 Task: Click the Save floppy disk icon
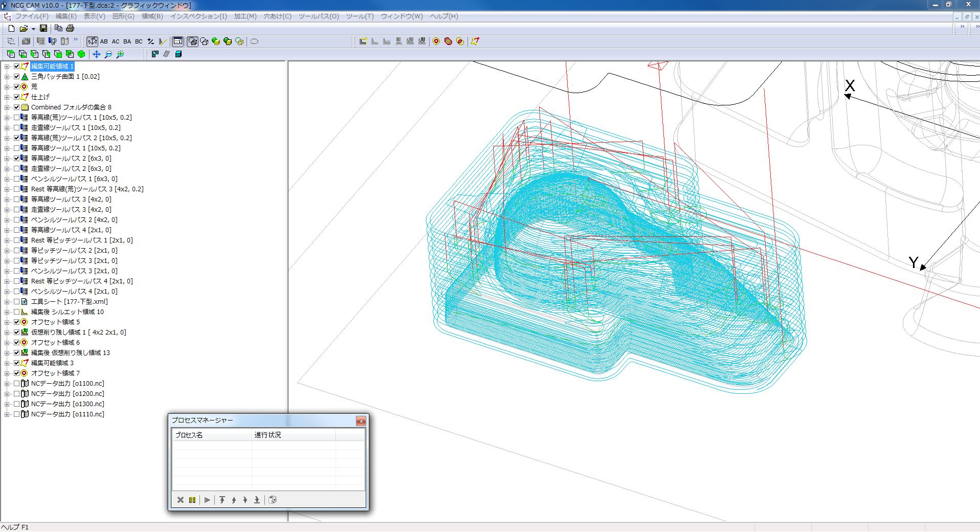tap(43, 29)
